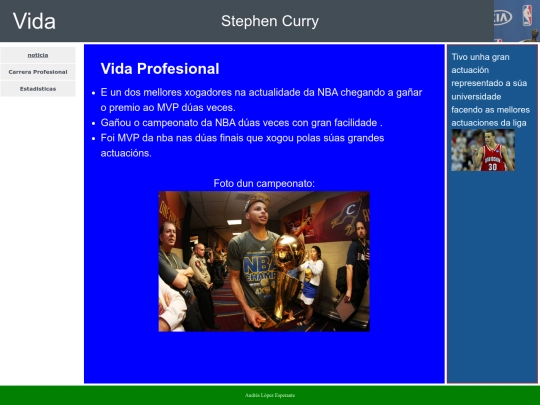The height and width of the screenshot is (405, 540).
Task: Open the NBA championship trophy photo
Action: [264, 261]
